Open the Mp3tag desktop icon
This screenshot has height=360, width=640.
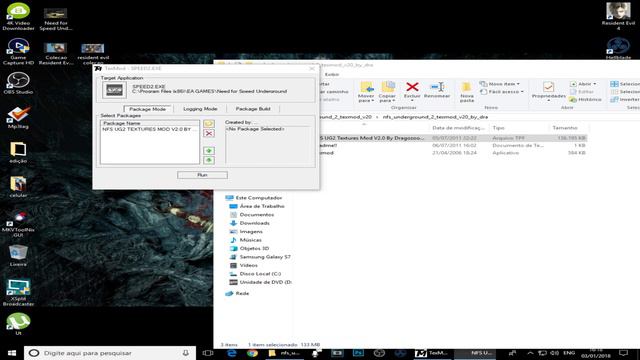point(18,118)
